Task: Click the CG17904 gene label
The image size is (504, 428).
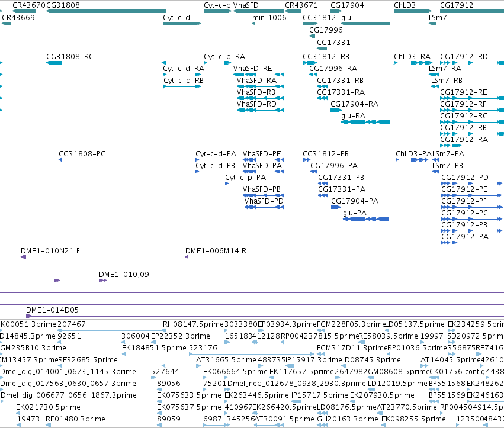Action: [x=347, y=5]
